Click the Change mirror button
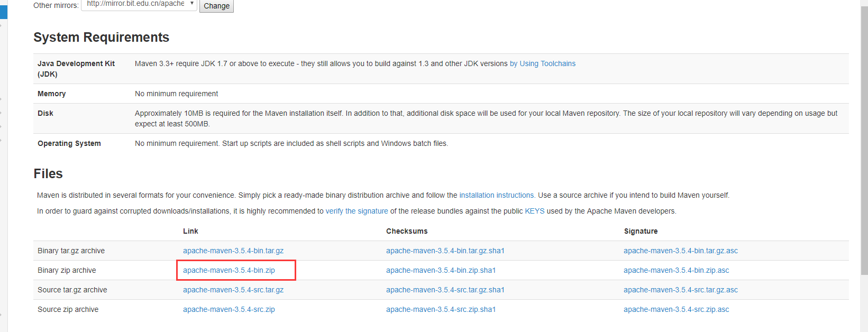Screen dimensions: 868x332 216,6
